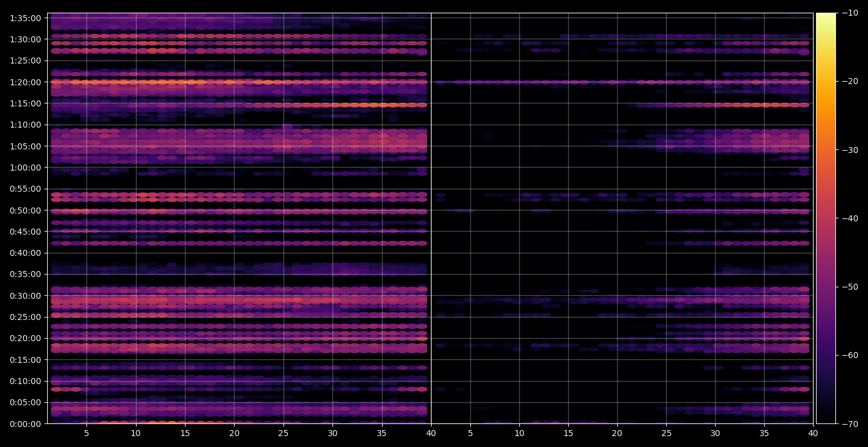Select the 0:30:00 y-axis tick label
Image resolution: width=868 pixels, height=447 pixels.
coord(25,296)
